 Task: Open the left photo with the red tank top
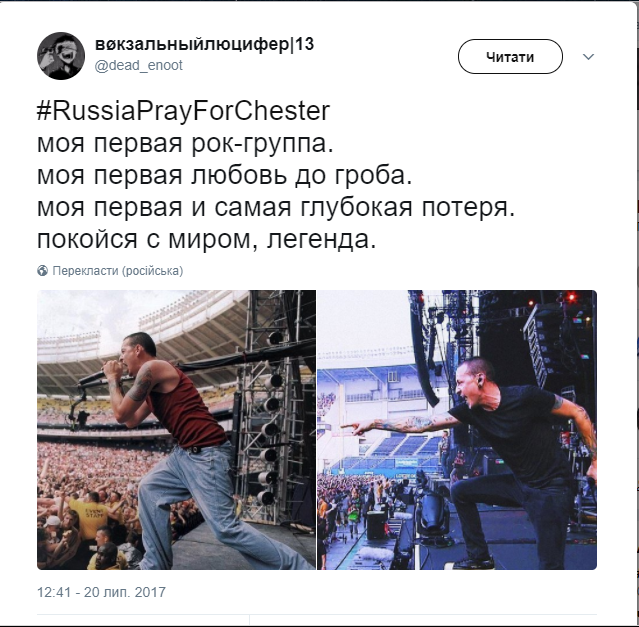[x=176, y=430]
